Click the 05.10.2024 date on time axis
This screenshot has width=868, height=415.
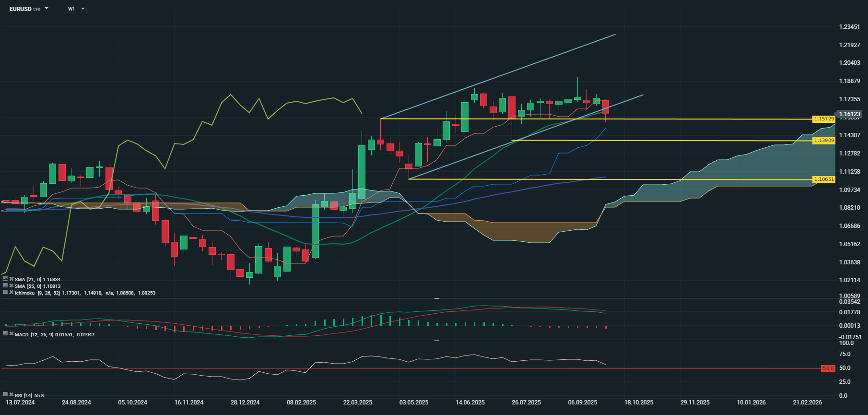pyautogui.click(x=132, y=403)
